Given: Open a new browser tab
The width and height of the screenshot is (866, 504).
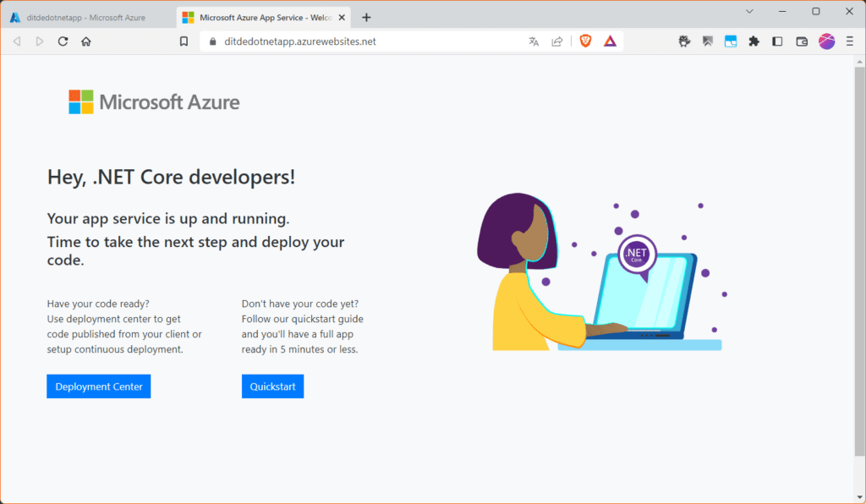Looking at the screenshot, I should click(x=366, y=18).
